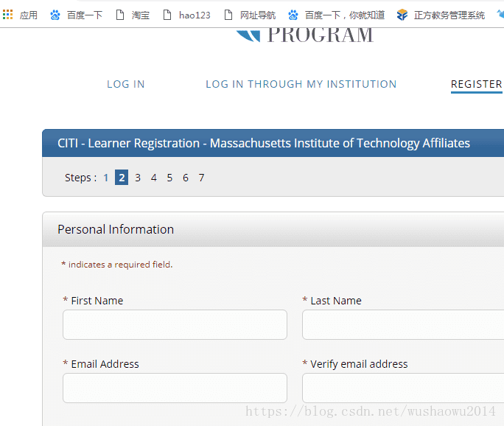Focus the Last Name field
This screenshot has height=426, width=504.
coord(403,324)
